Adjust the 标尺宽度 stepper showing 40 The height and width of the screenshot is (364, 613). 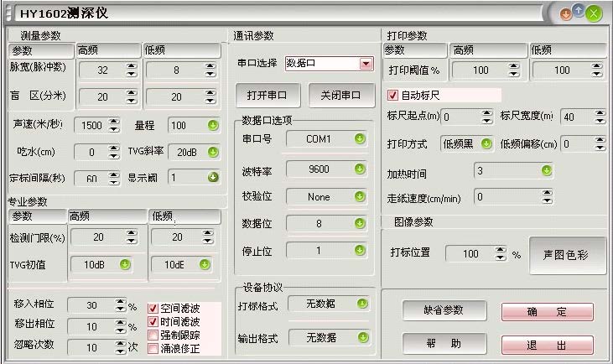[600, 117]
